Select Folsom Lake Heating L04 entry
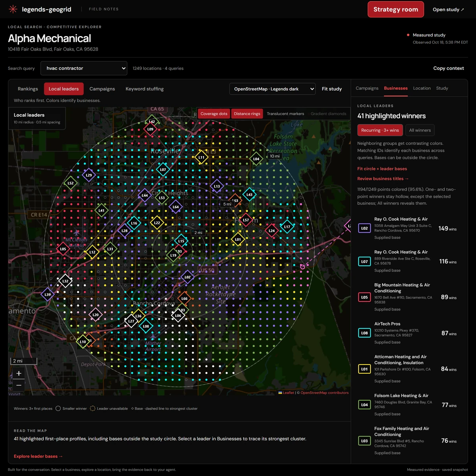476x476 pixels. click(x=409, y=405)
